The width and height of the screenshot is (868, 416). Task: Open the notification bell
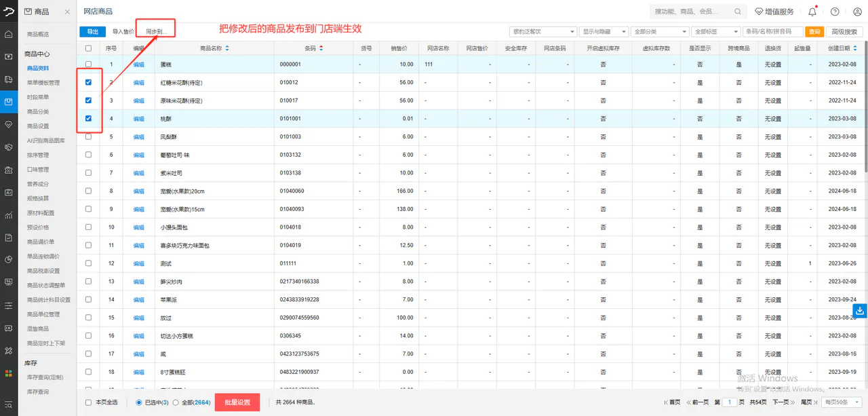tap(812, 12)
